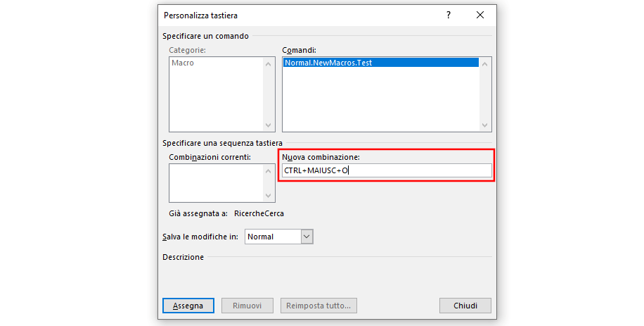Click empty area of Comandi list
This screenshot has width=644, height=326.
click(x=381, y=99)
